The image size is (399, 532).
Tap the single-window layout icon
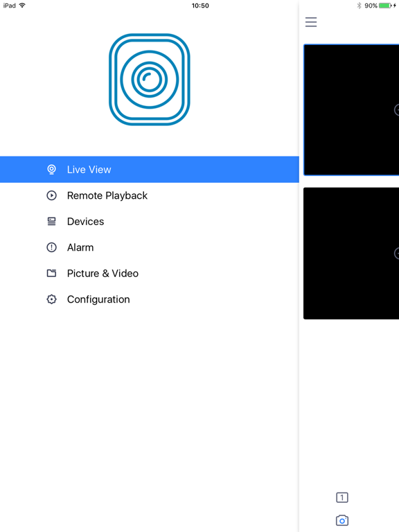[342, 497]
